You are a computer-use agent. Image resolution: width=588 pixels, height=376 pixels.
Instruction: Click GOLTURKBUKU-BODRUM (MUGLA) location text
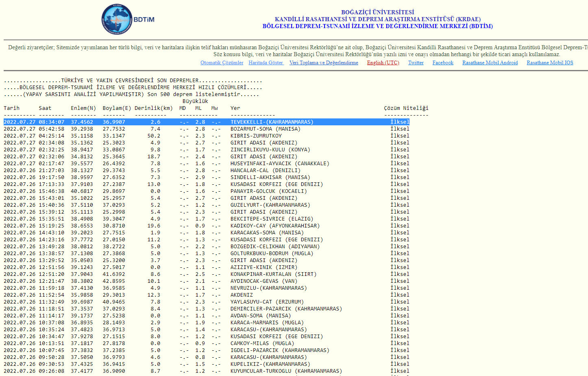pyautogui.click(x=272, y=254)
